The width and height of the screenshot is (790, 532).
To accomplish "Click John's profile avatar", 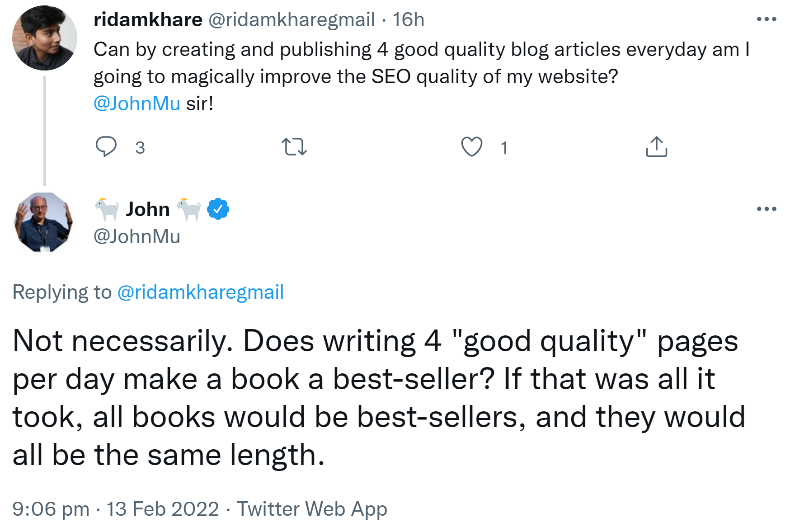I will [x=44, y=221].
